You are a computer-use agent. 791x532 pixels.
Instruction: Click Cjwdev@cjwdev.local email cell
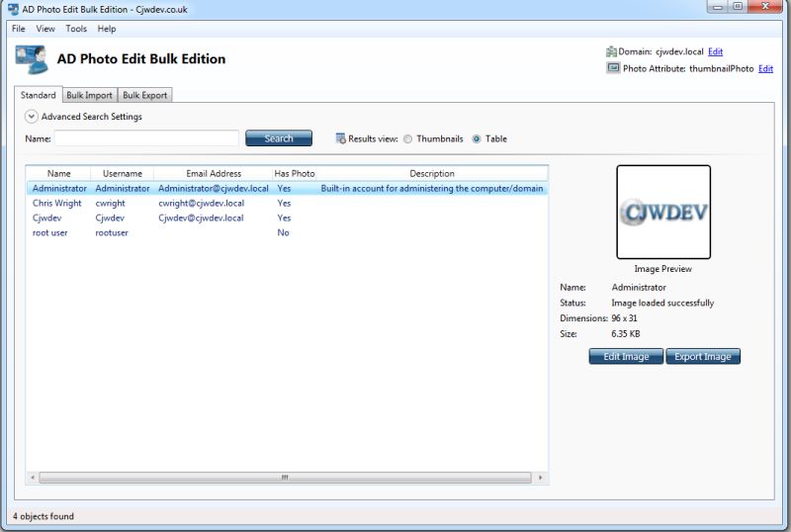click(201, 219)
